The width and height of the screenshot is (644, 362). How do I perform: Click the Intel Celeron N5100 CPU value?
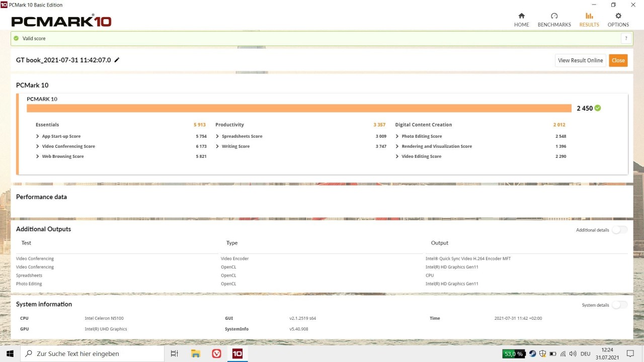pos(104,318)
